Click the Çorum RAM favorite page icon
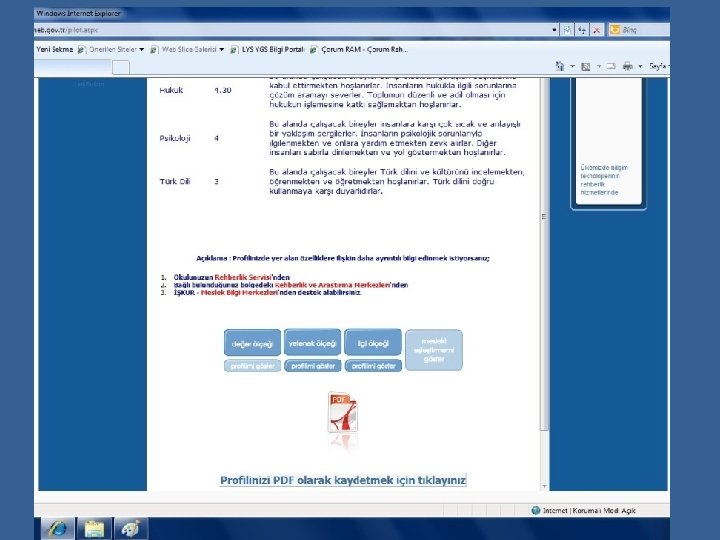The height and width of the screenshot is (540, 720). point(314,49)
